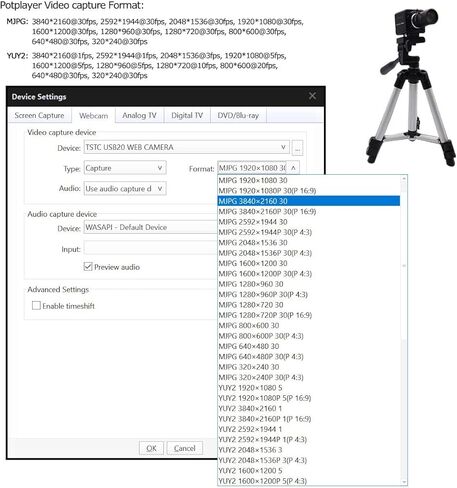This screenshot has width=457, height=488.
Task: Choose YUY2 2048×1536 3 format
Action: pyautogui.click(x=309, y=450)
